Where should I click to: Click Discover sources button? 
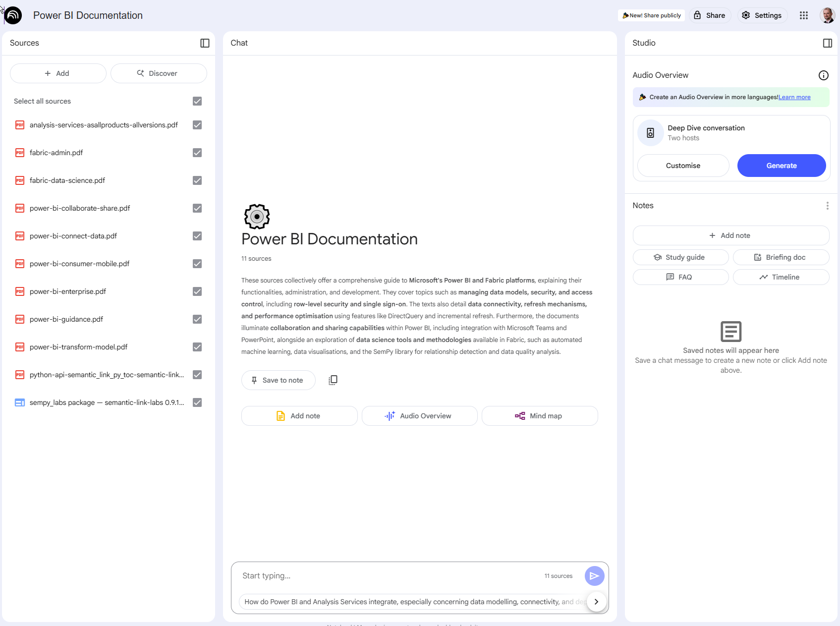click(x=159, y=73)
